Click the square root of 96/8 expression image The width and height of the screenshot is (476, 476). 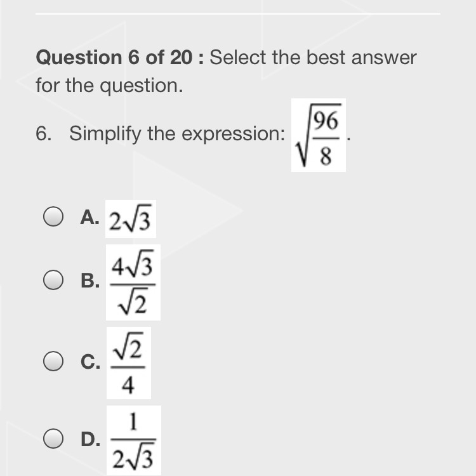319,135
